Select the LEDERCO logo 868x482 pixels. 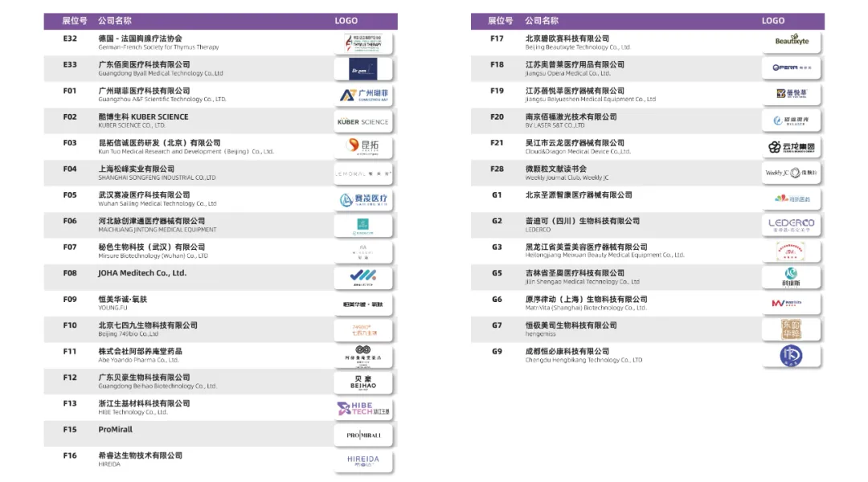pyautogui.click(x=792, y=224)
